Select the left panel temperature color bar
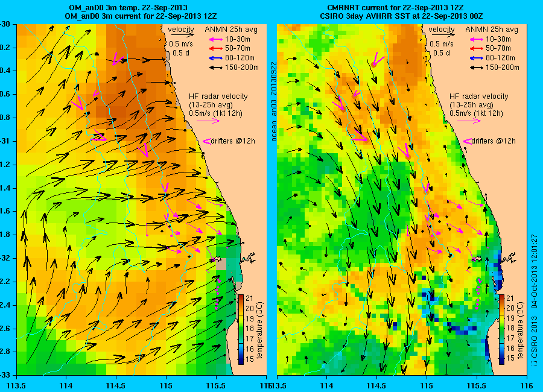Image resolution: width=543 pixels, height=392 pixels. point(241,330)
